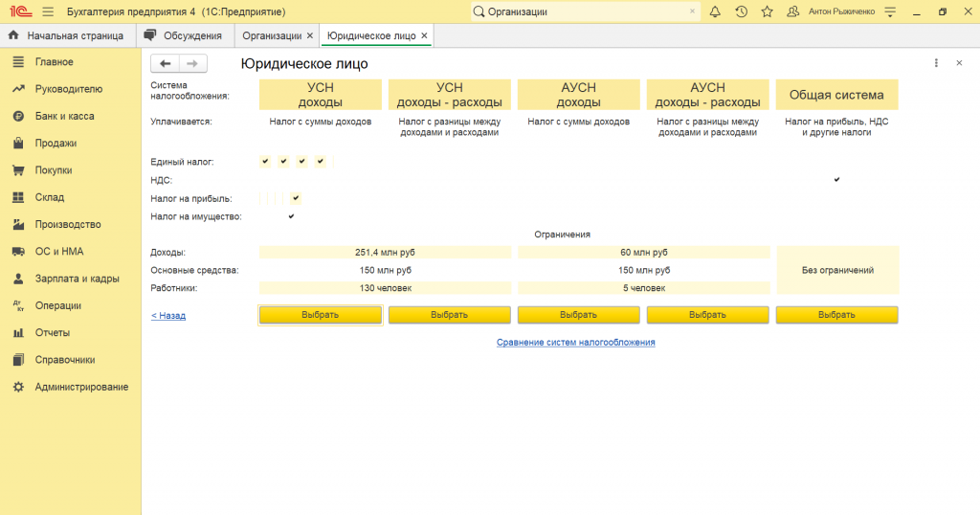The width and height of the screenshot is (980, 515).
Task: Show notifications with the bell icon
Action: click(715, 11)
